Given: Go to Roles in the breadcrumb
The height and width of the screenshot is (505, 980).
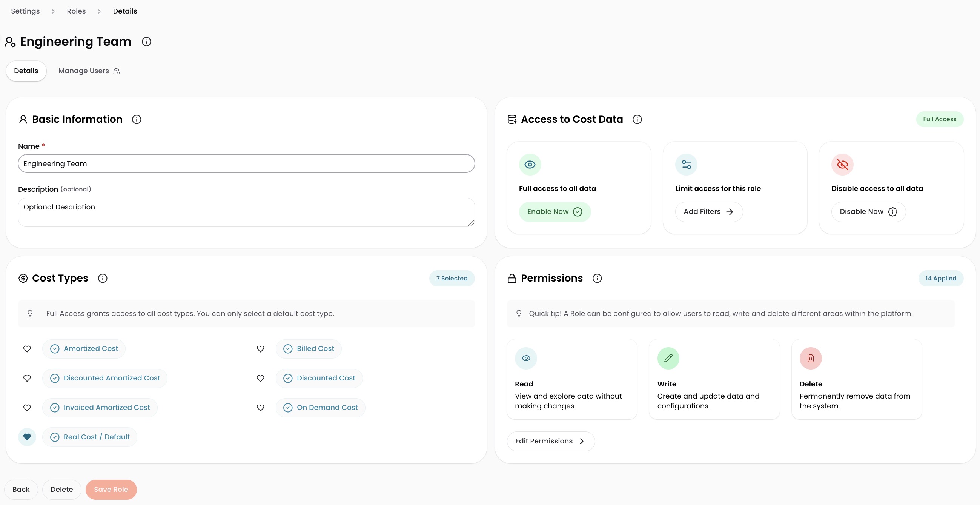Looking at the screenshot, I should click(x=77, y=11).
